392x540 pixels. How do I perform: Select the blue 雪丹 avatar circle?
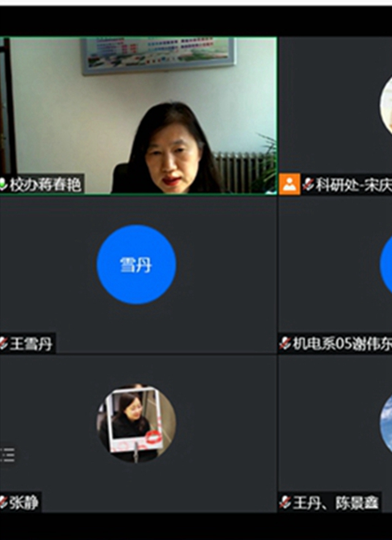[136, 264]
